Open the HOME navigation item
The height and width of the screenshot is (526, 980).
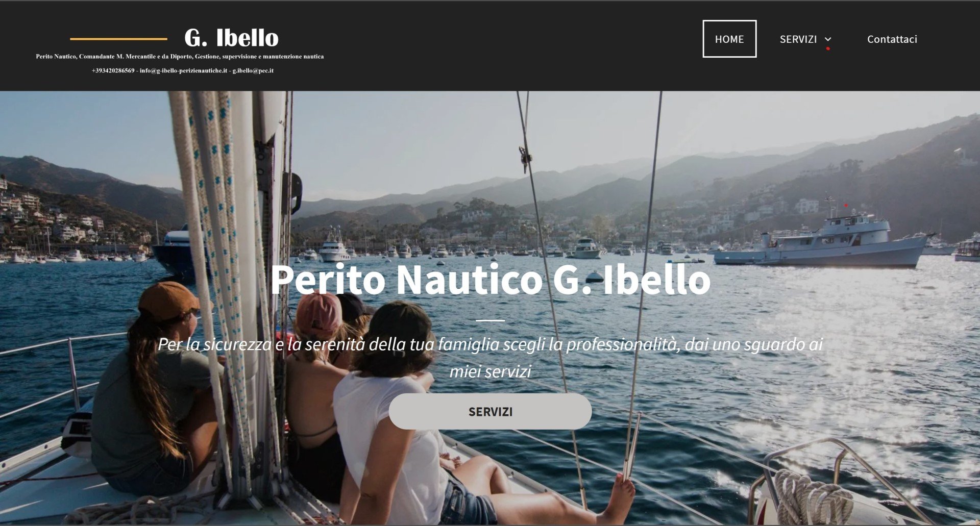729,39
